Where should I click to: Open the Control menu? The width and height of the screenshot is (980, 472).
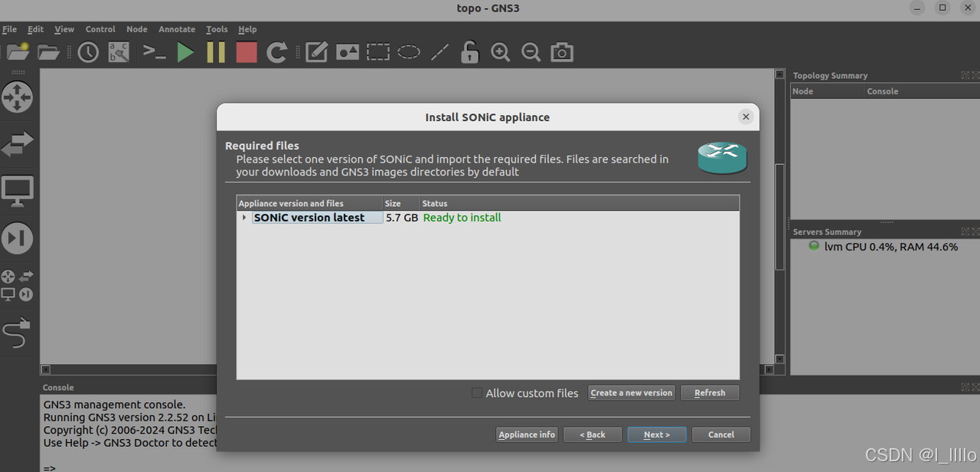(100, 29)
